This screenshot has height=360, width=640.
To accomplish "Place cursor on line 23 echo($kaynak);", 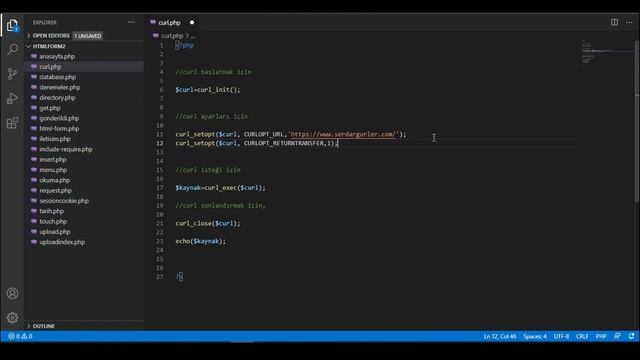I will [200, 241].
